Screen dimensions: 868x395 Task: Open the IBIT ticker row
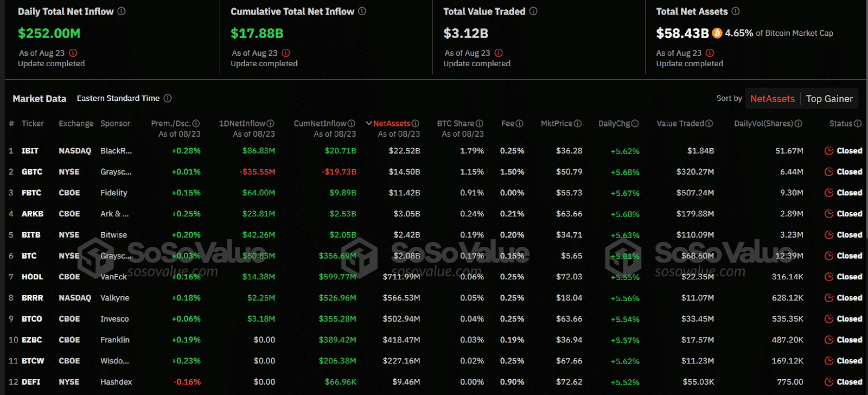coord(30,151)
